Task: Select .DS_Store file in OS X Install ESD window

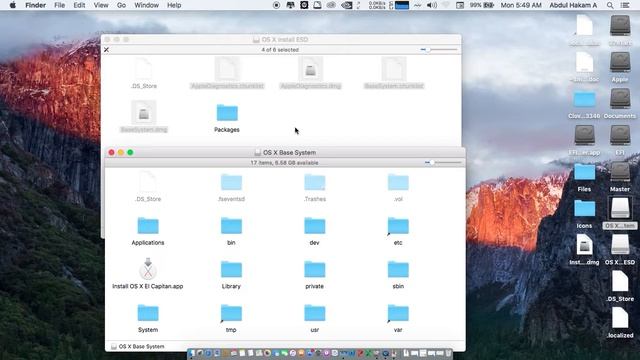Action: (144, 69)
